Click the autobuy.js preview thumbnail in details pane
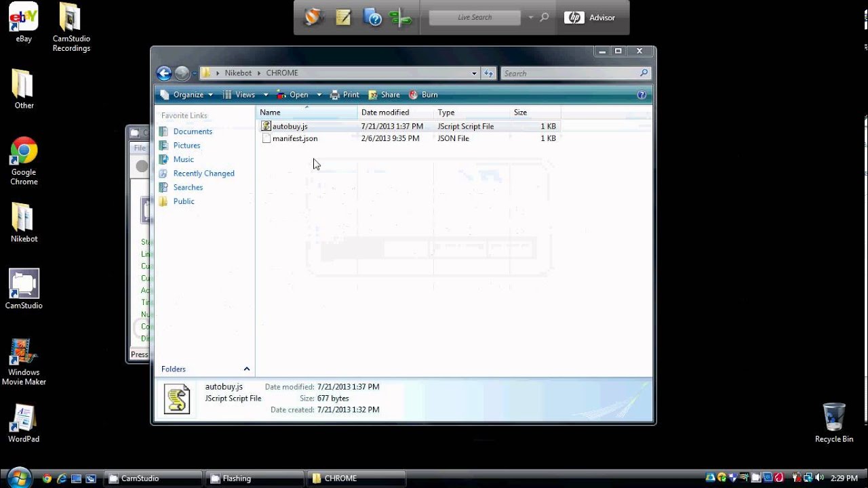The height and width of the screenshot is (488, 868). tap(177, 399)
